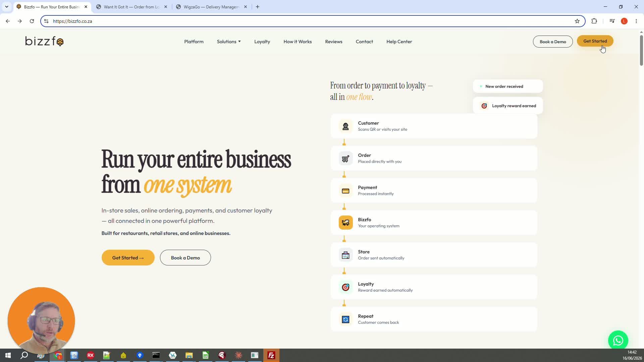The height and width of the screenshot is (362, 644).
Task: Click the hero Get Started arrow button
Action: click(128, 258)
